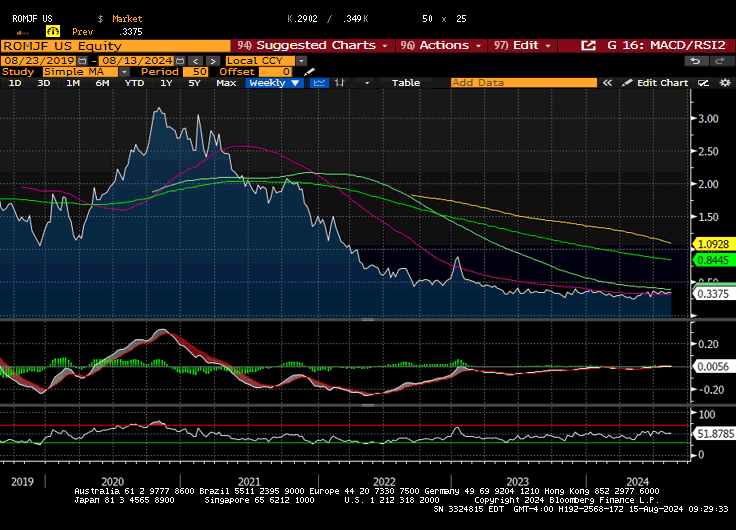Select the bar chart type icon
Viewport: 736px width, 530px height.
pyautogui.click(x=340, y=83)
